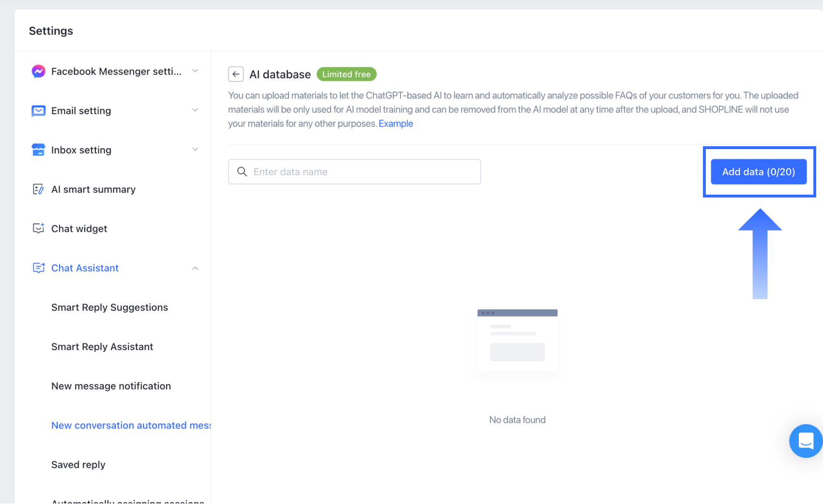Expand Facebook Messenger settings chevron

[x=195, y=71]
